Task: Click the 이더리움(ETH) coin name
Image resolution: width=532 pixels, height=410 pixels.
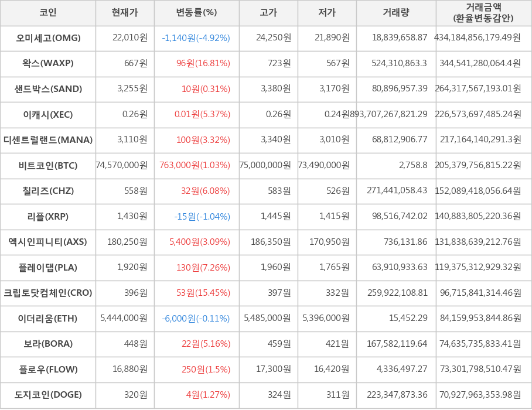Action: tap(48, 319)
